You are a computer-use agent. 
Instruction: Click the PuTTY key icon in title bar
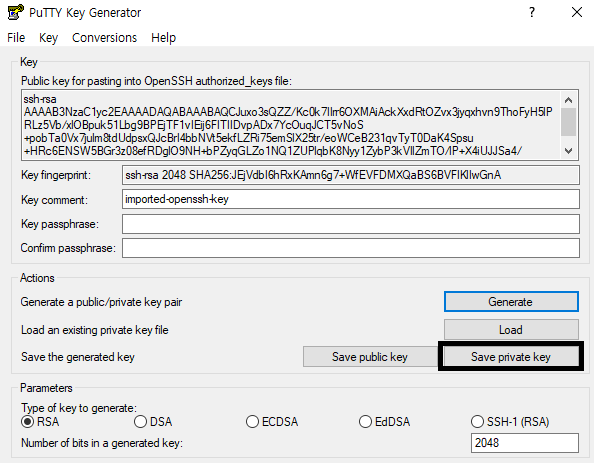coord(15,13)
